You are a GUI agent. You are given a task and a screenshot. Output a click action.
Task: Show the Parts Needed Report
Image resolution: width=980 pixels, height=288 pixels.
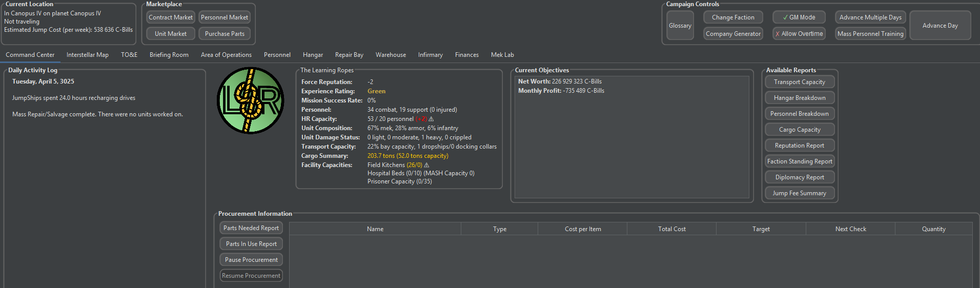[251, 228]
